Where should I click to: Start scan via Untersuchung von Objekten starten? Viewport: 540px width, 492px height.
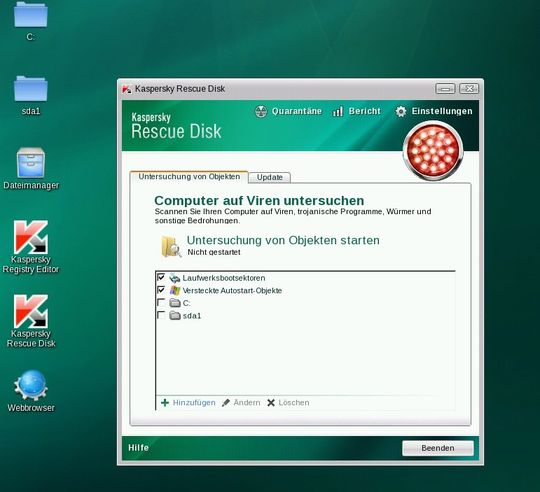[x=283, y=240]
